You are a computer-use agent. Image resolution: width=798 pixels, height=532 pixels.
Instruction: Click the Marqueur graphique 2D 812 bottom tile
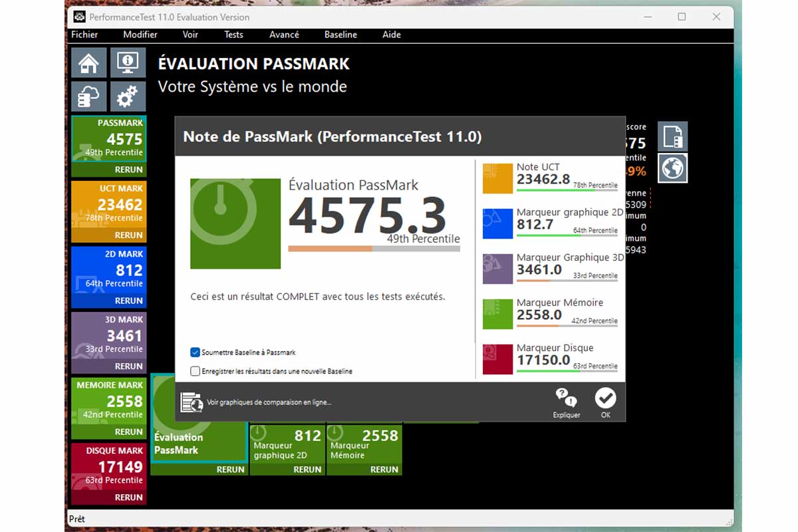tap(288, 444)
